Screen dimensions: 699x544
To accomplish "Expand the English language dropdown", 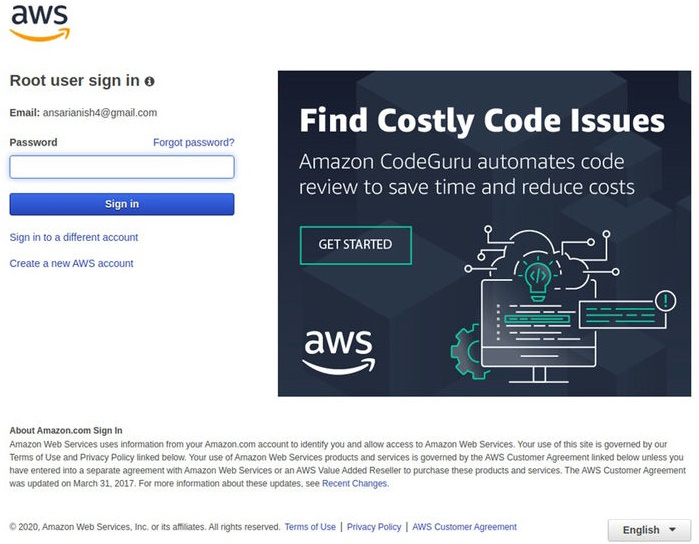I will click(x=649, y=530).
